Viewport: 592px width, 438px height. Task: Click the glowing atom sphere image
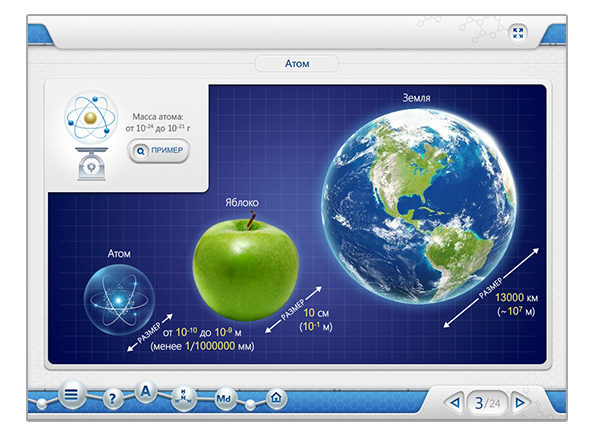pyautogui.click(x=119, y=300)
